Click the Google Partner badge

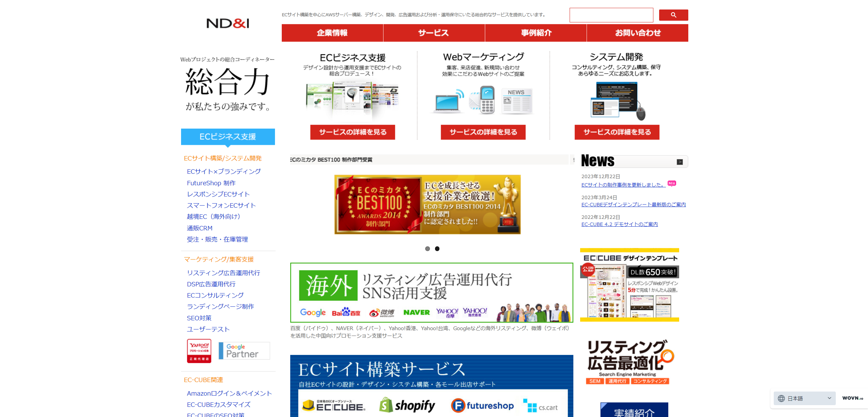(244, 350)
